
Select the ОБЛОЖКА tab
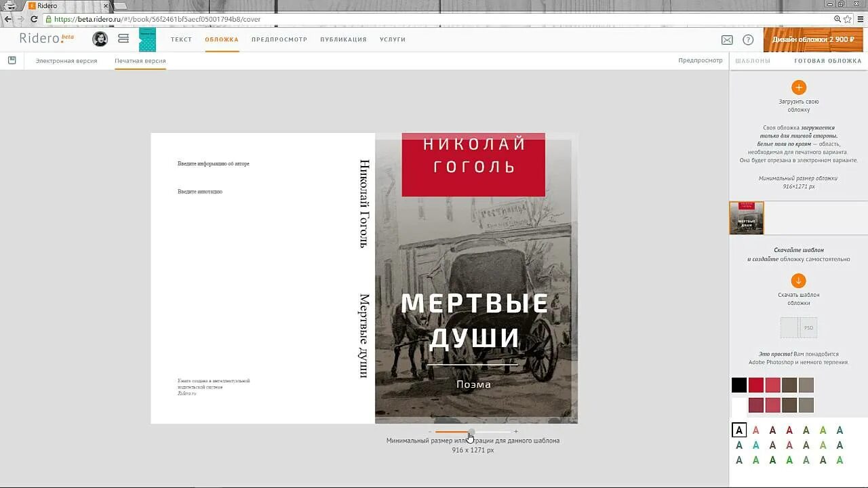(x=222, y=39)
